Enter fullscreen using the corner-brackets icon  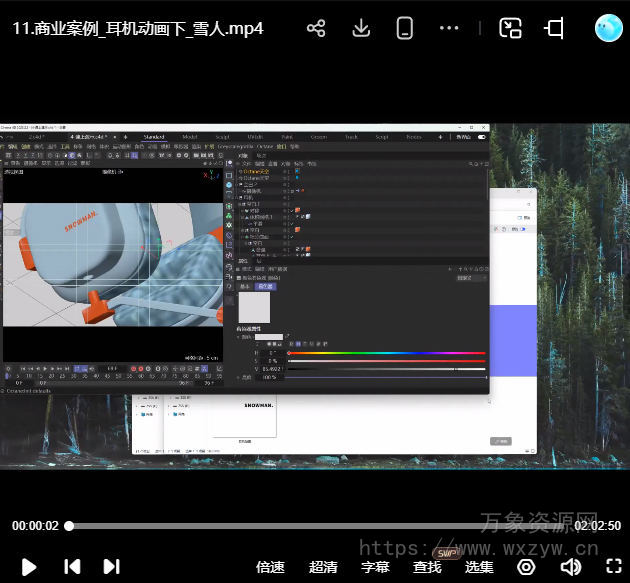(610, 567)
